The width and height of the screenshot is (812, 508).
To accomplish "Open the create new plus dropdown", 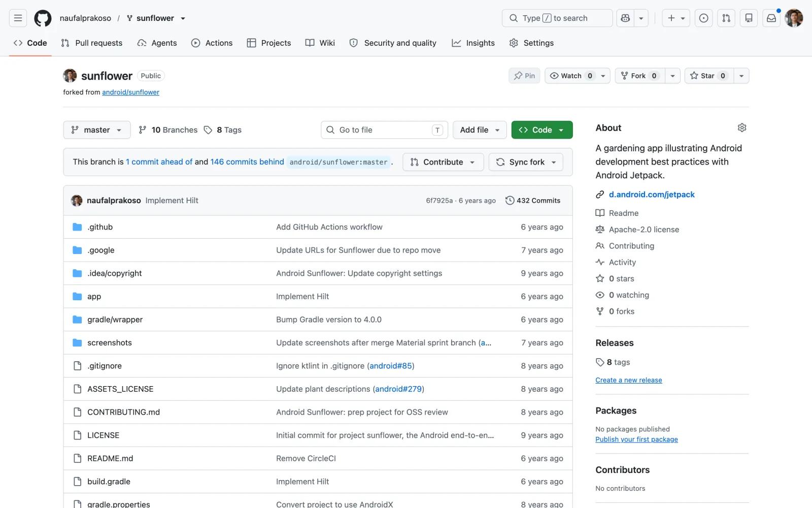I will [x=676, y=18].
